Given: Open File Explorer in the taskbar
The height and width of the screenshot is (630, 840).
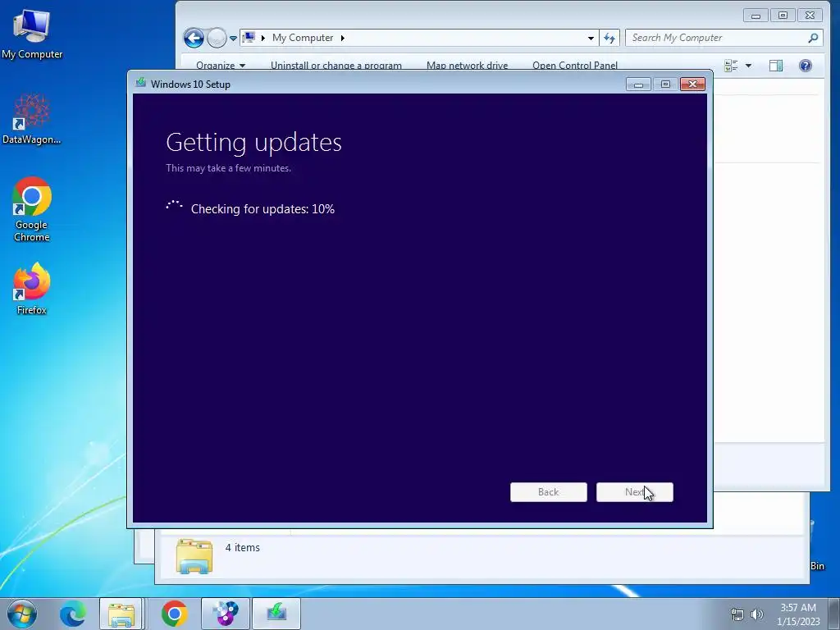Looking at the screenshot, I should click(x=121, y=614).
